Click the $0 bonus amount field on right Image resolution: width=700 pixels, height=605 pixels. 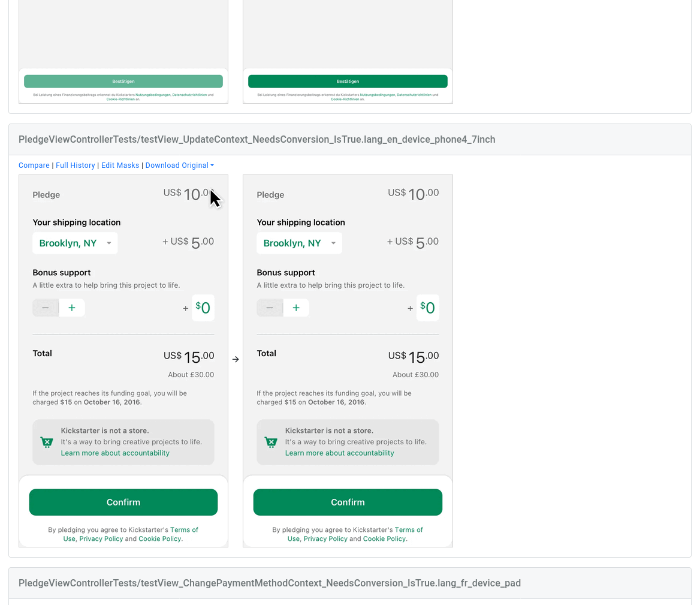coord(428,308)
